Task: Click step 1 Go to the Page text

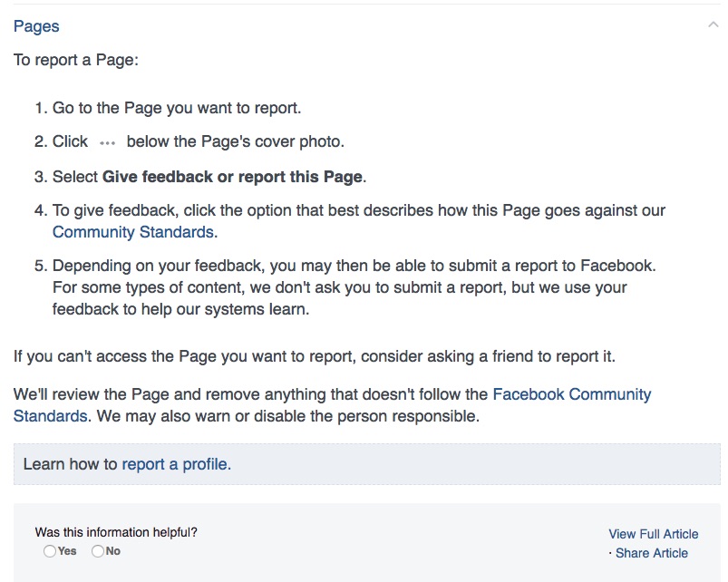Action: 177,108
